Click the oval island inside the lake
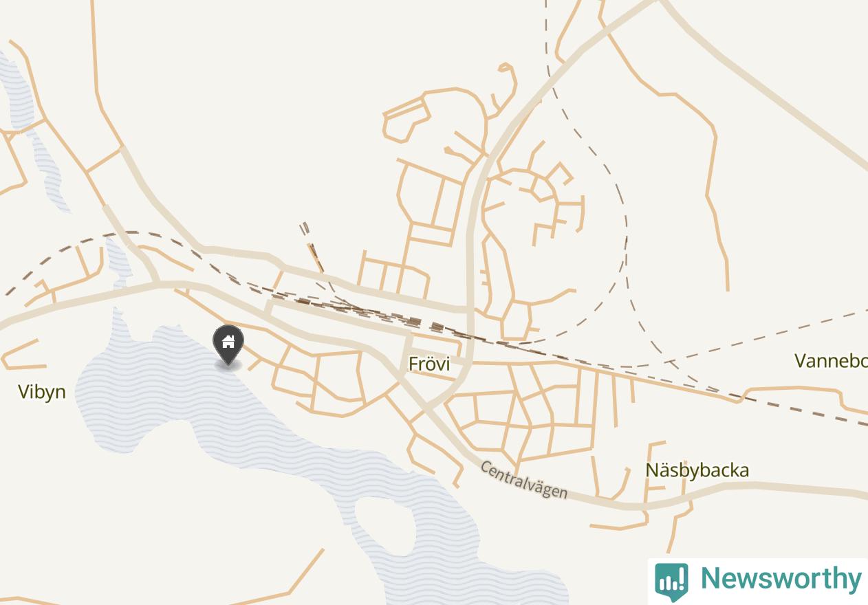This screenshot has height=605, width=868. tap(384, 527)
